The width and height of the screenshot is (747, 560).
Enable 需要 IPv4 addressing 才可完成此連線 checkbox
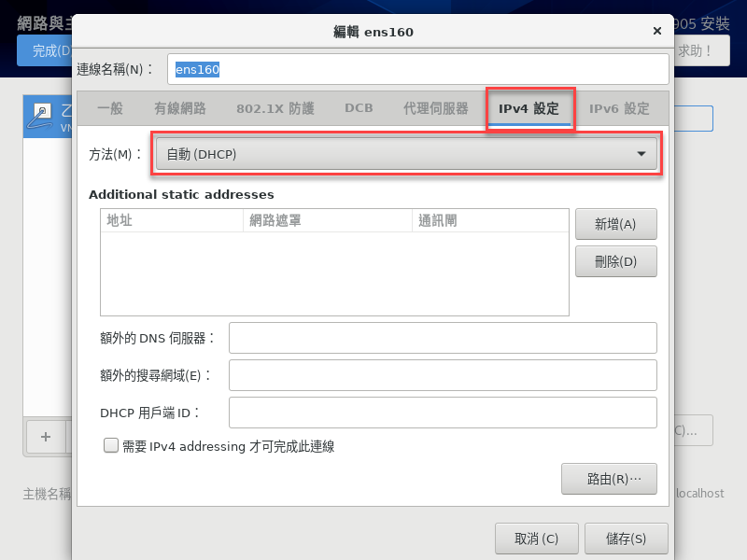point(111,446)
